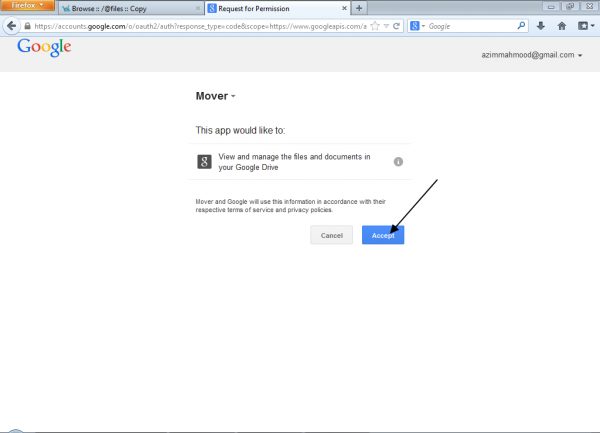Open a new tab with plus button

359,8
